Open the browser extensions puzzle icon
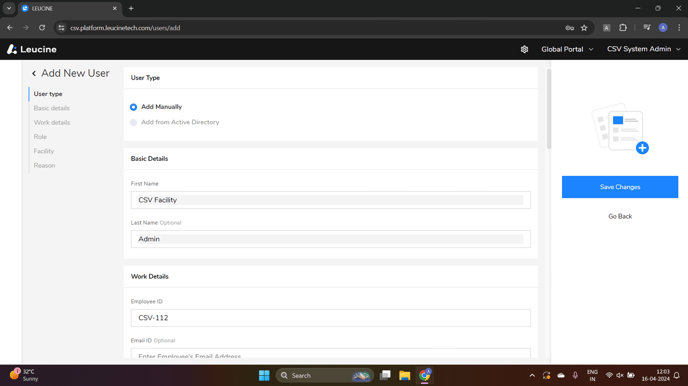Viewport: 688px width, 386px height. 623,28
